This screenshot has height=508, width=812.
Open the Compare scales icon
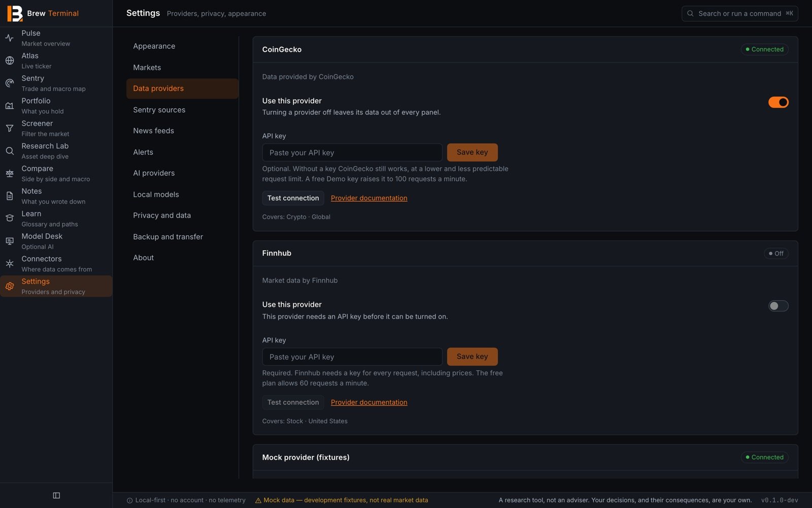[10, 174]
